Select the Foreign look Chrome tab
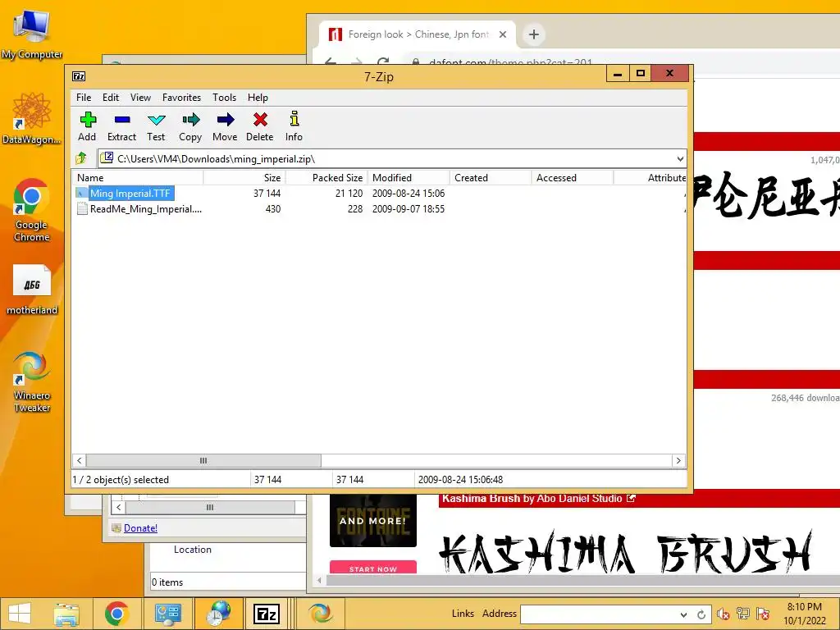840x630 pixels. tap(418, 34)
